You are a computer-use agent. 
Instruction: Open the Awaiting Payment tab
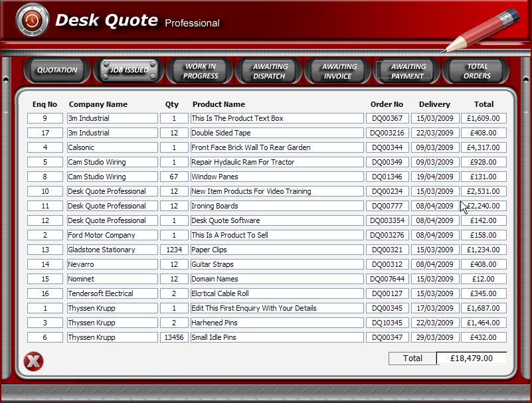(408, 71)
